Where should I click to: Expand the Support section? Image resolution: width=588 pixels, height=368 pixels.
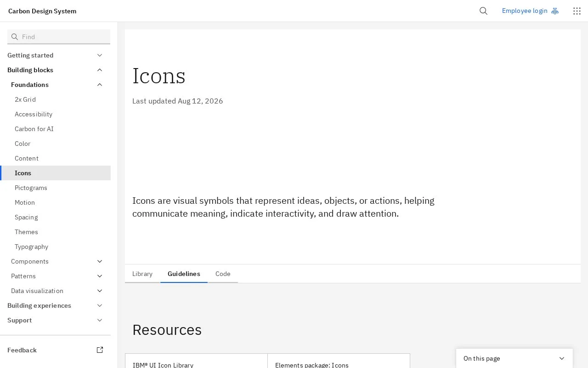pyautogui.click(x=55, y=320)
